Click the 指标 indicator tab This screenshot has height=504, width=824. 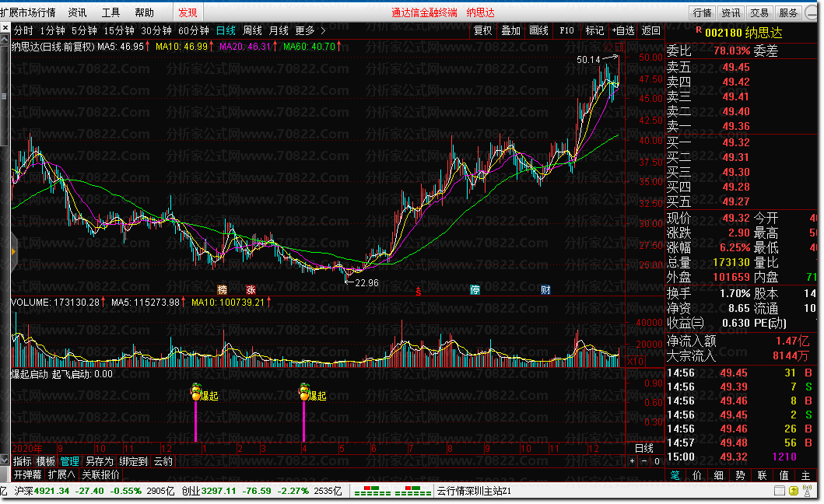click(x=22, y=461)
